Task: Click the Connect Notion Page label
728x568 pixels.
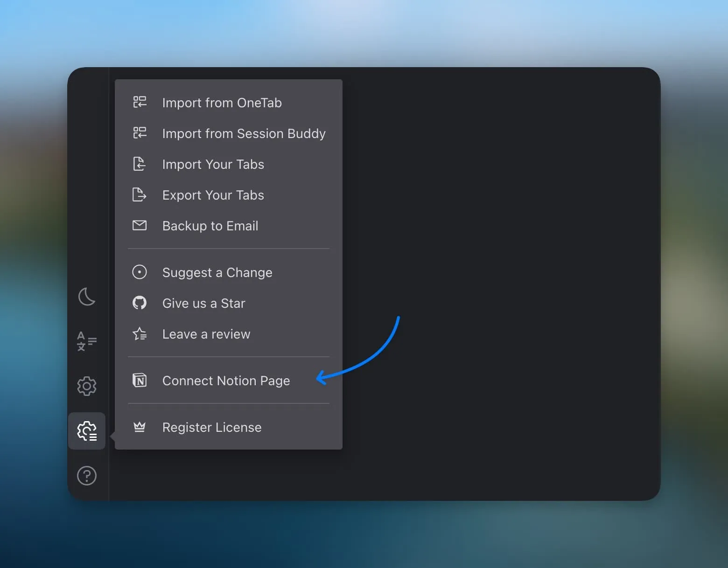Action: 226,381
